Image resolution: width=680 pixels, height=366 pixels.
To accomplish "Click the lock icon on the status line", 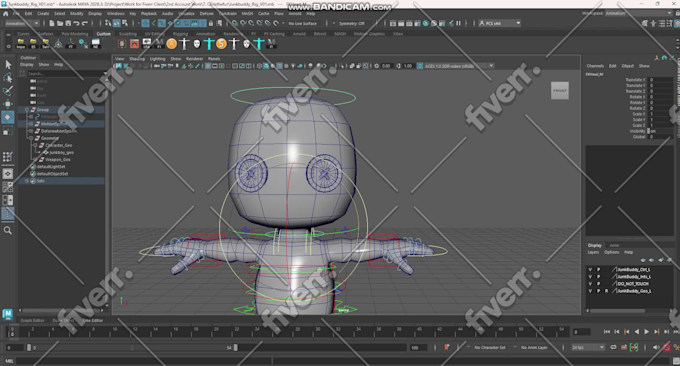I will pos(211,23).
